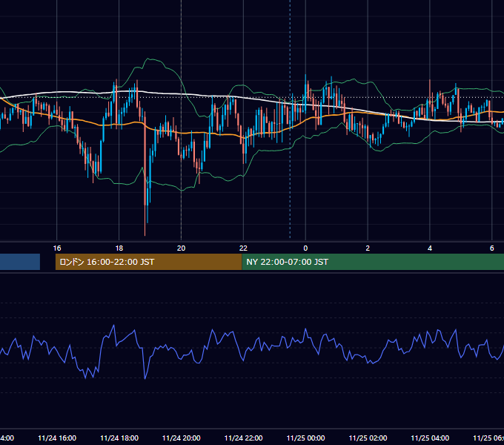Click the 11/24 22:00 date label
This screenshot has height=445, width=504.
point(243,438)
